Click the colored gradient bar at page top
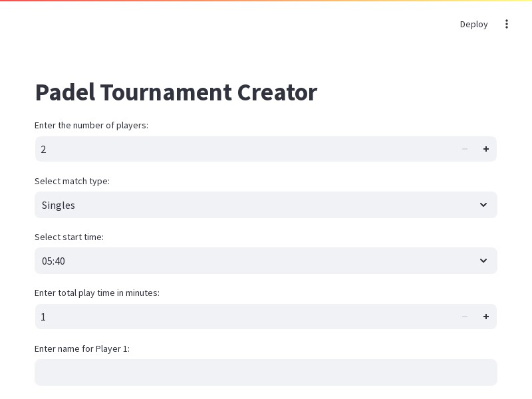 (265, 1)
